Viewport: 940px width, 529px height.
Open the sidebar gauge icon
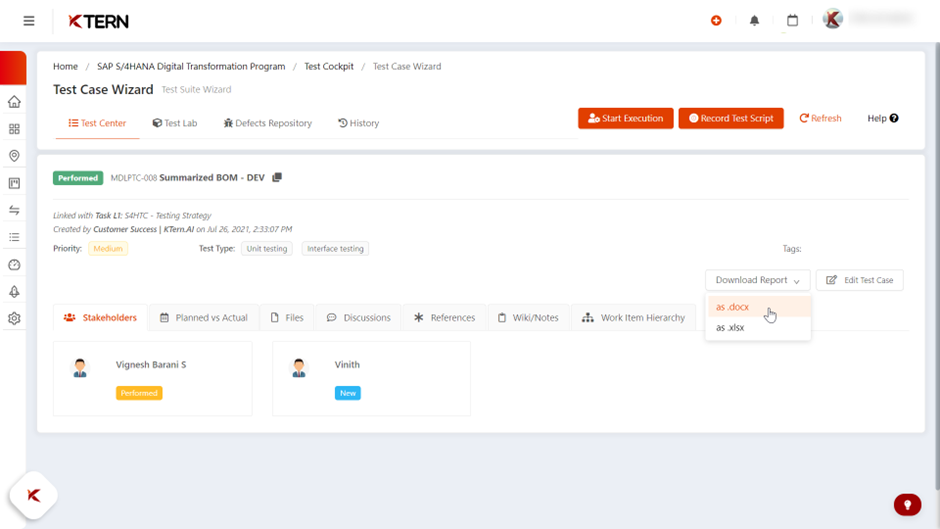click(x=14, y=264)
